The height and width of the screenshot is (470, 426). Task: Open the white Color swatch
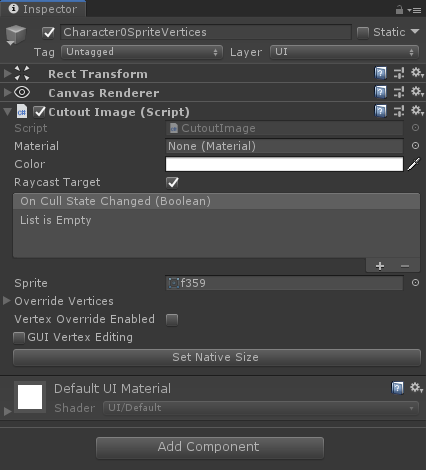coord(284,164)
